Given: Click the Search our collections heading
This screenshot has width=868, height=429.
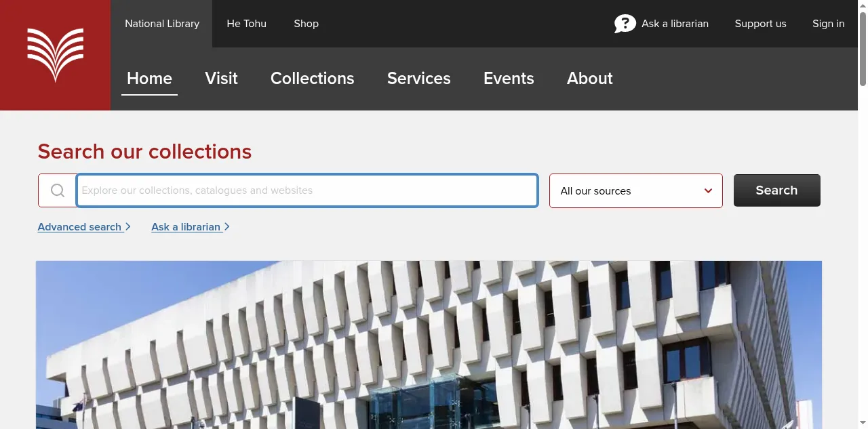Looking at the screenshot, I should tap(144, 151).
